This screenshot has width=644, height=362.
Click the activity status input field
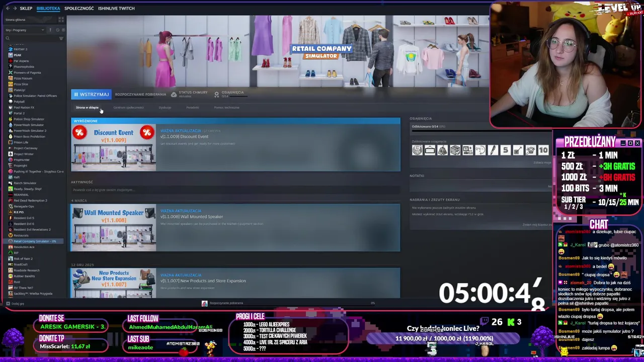coord(235,190)
